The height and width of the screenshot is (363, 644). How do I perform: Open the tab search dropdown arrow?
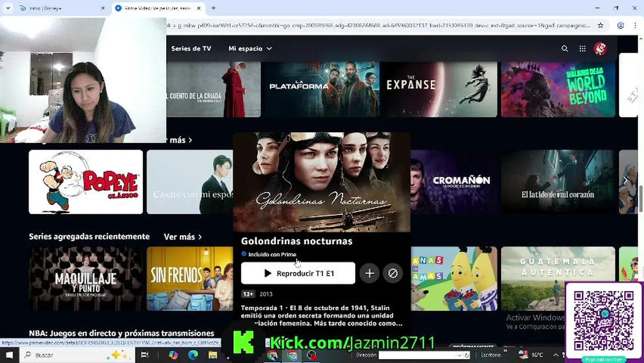point(8,8)
